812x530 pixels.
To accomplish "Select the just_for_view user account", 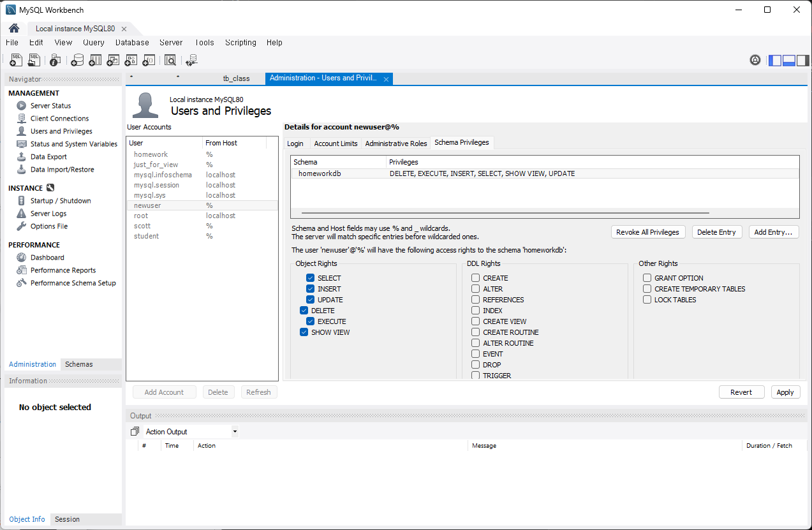I will click(x=202, y=165).
